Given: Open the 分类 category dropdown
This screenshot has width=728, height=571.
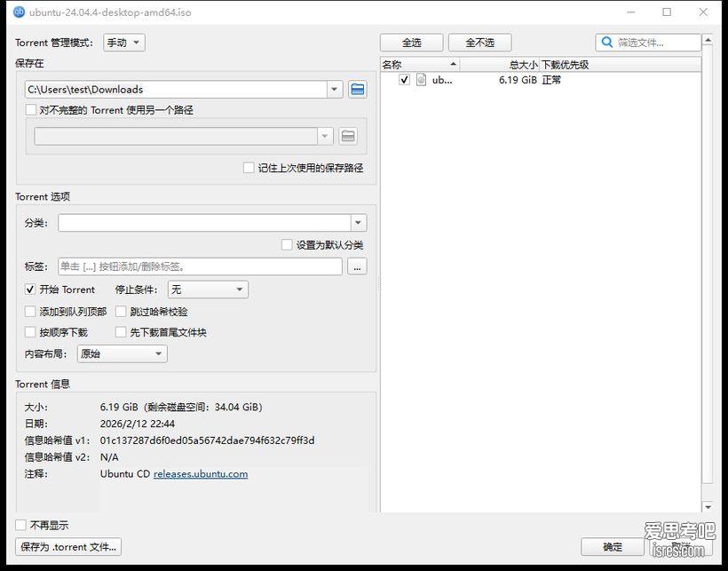Looking at the screenshot, I should click(x=358, y=223).
